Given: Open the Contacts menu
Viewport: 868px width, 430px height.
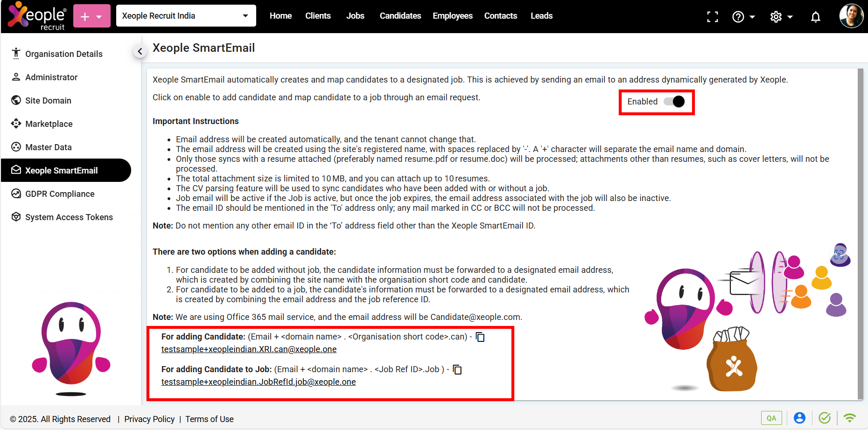Looking at the screenshot, I should click(501, 16).
